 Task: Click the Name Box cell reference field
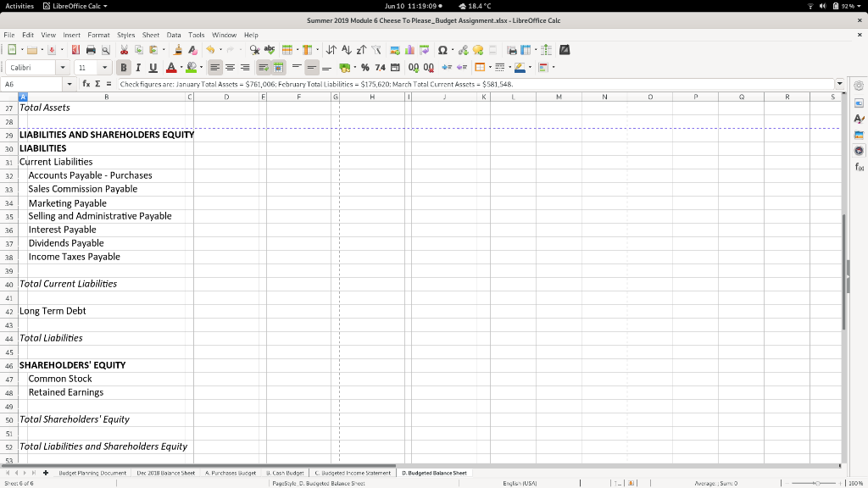(x=30, y=84)
